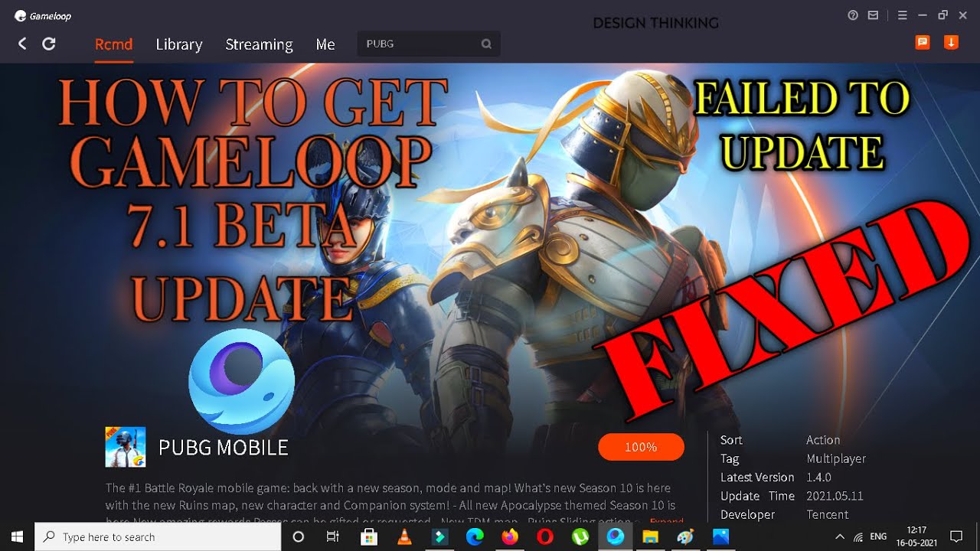
Task: Refresh the Gameloop page
Action: tap(49, 44)
